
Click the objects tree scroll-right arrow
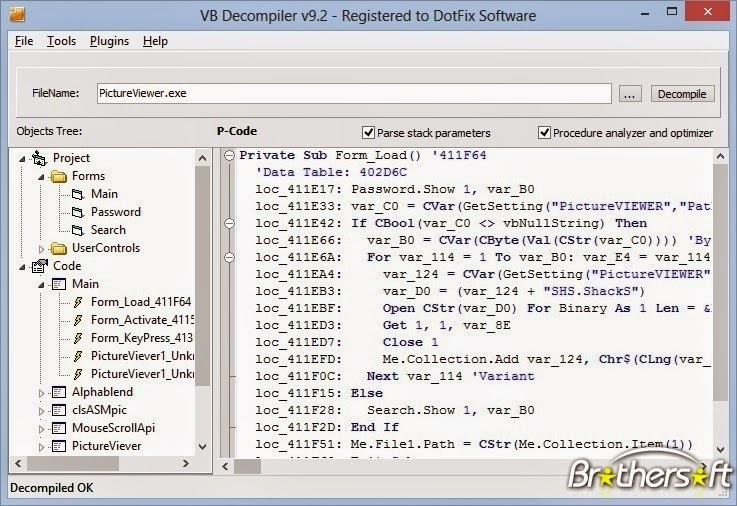click(186, 464)
